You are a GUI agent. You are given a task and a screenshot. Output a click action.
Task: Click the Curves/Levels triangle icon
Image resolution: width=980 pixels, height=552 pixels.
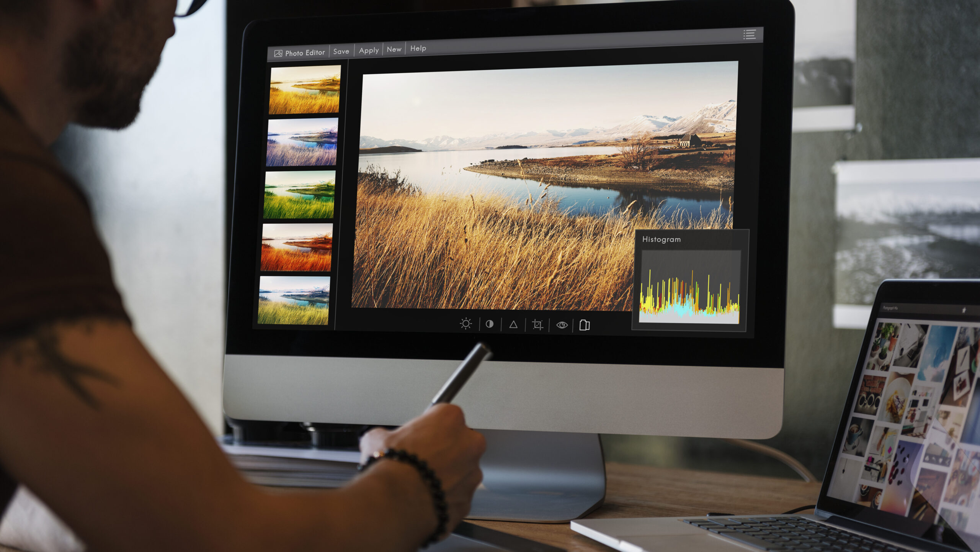click(513, 324)
